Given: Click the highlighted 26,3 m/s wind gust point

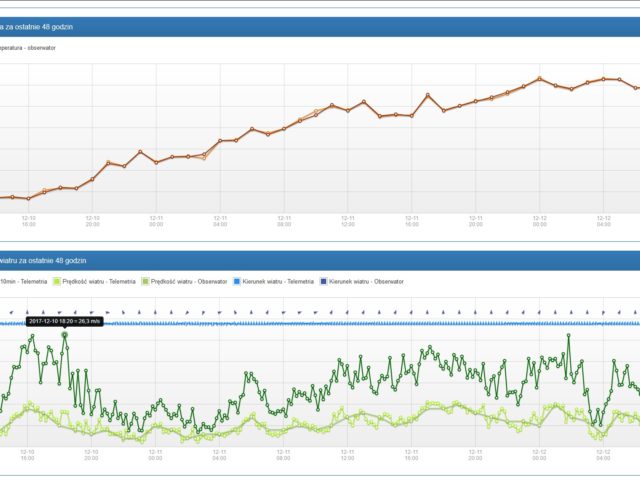Looking at the screenshot, I should coord(65,334).
